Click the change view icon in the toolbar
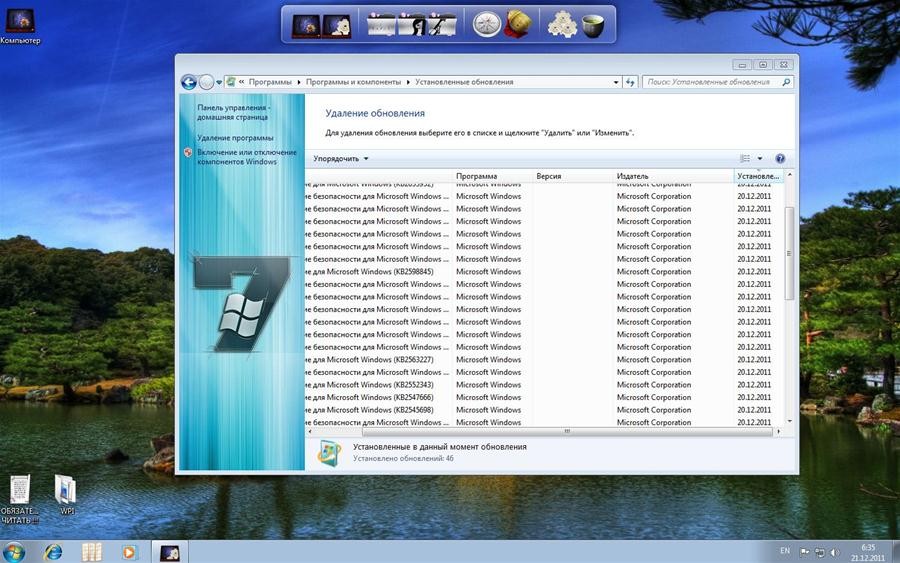900x563 pixels. pos(745,158)
